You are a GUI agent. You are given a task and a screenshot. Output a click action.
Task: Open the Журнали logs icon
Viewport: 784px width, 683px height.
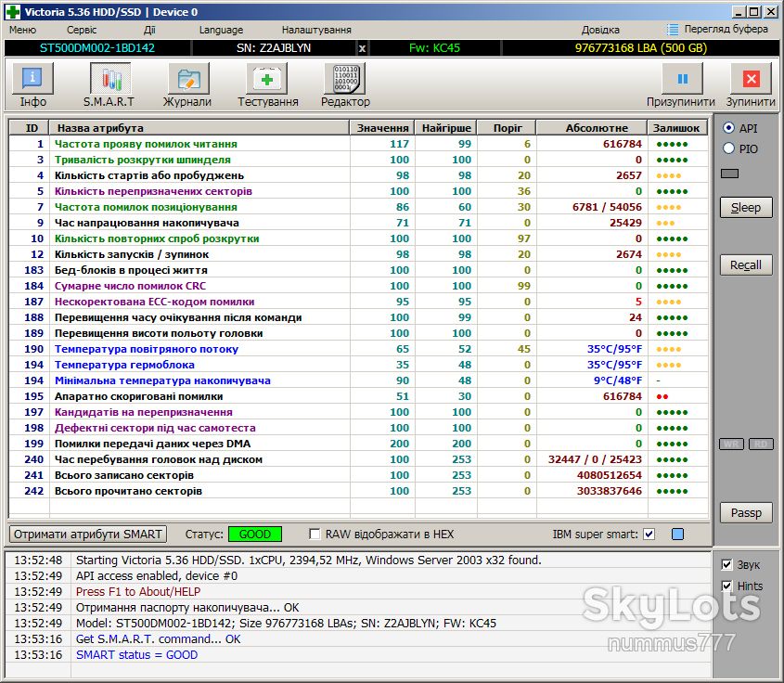188,79
